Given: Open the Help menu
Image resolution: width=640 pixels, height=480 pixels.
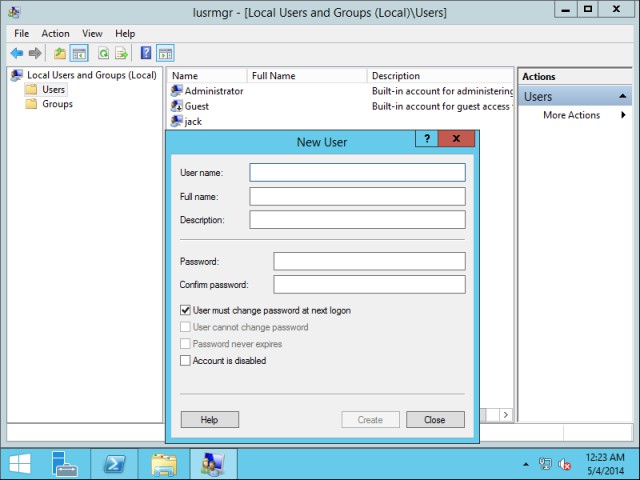Looking at the screenshot, I should coord(125,33).
